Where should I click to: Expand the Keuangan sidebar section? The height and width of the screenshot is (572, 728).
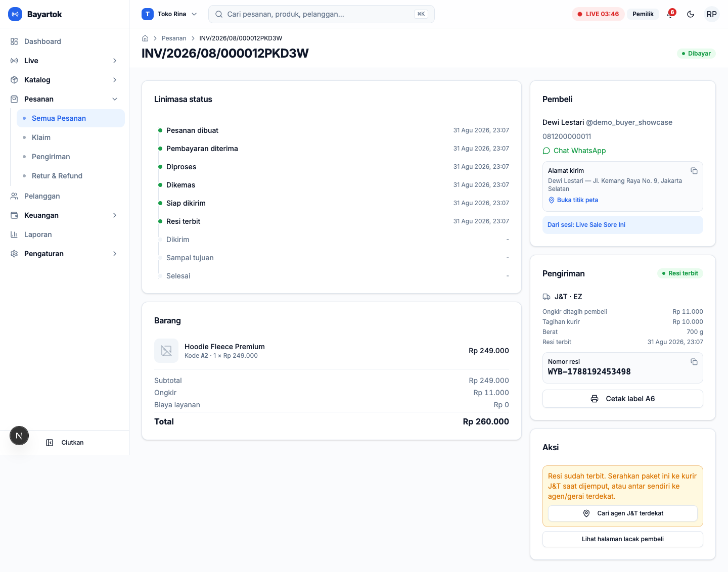(65, 215)
